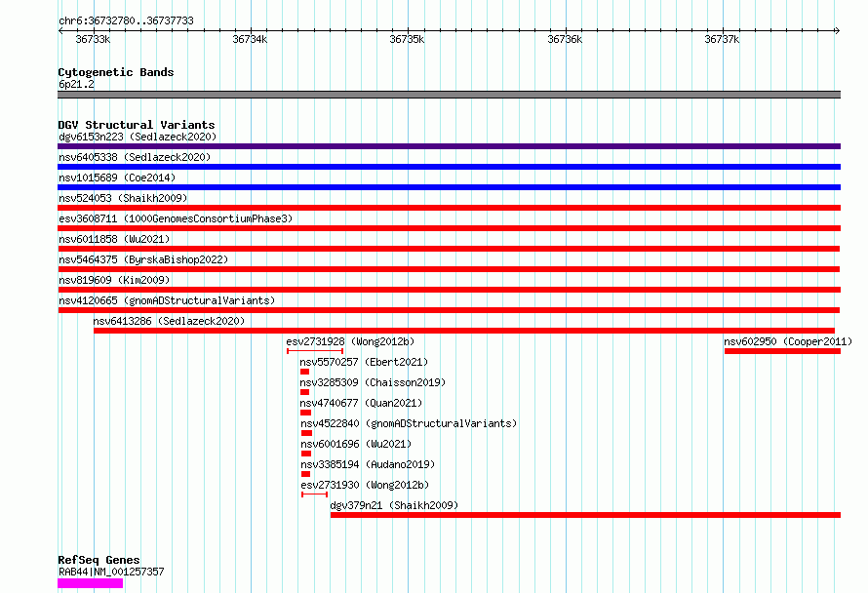Click the nsv5570257 (Ebert2021) label
This screenshot has height=593, width=868.
click(x=364, y=362)
